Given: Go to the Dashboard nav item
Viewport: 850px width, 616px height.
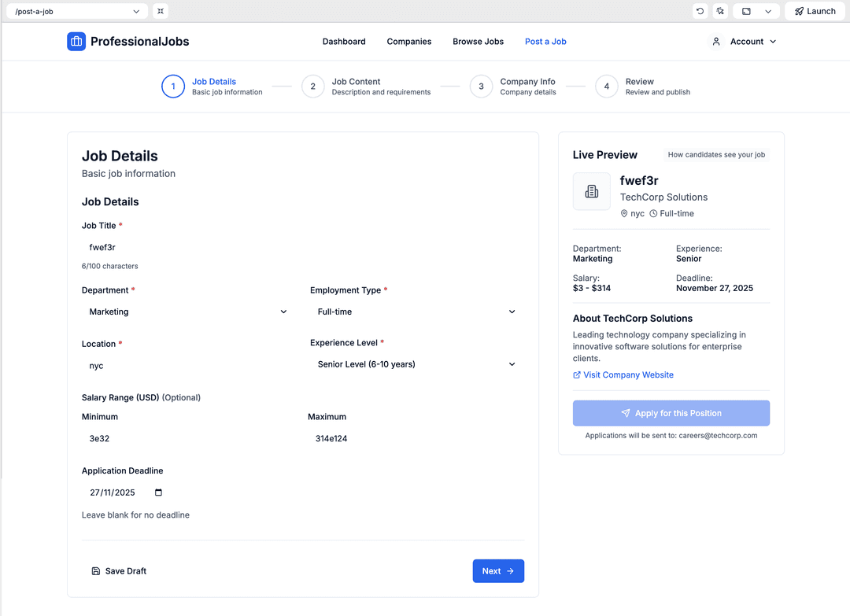Looking at the screenshot, I should (344, 42).
